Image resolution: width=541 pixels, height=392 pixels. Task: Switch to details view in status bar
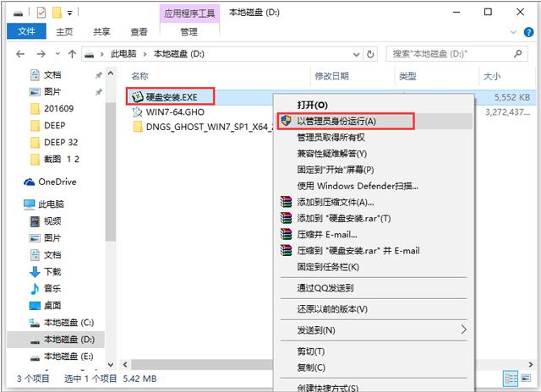tap(510, 378)
